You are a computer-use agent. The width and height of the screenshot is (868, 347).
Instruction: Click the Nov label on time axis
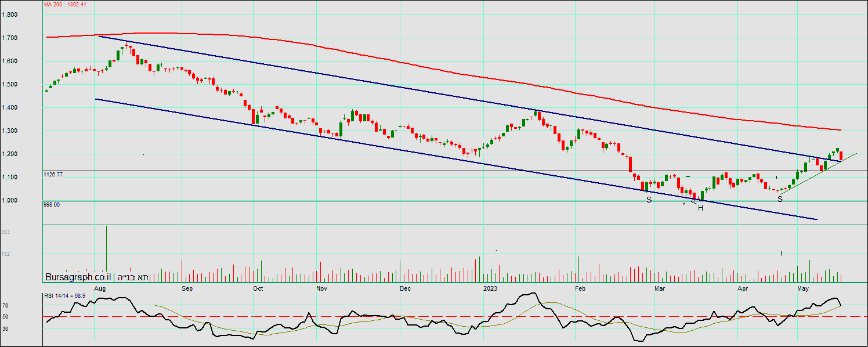322,288
